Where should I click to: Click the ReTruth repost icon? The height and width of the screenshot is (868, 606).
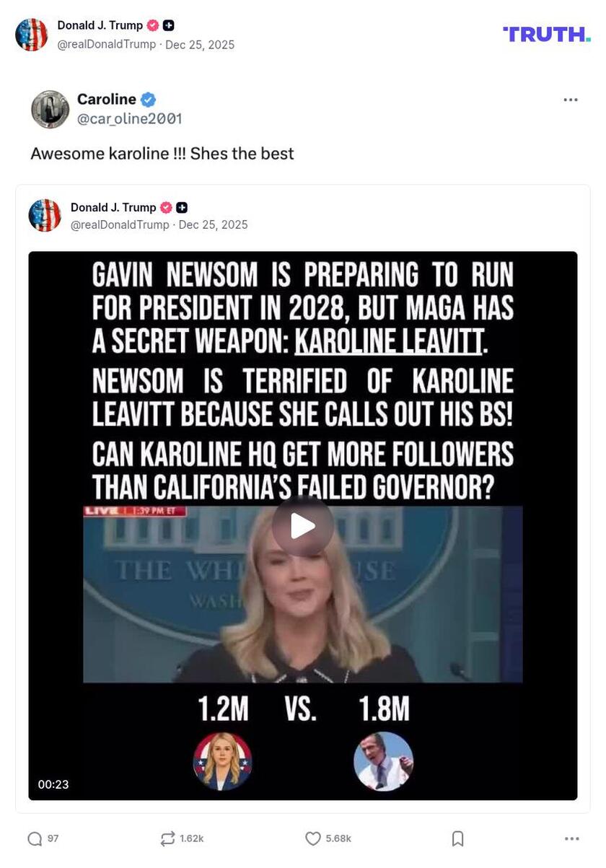pyautogui.click(x=167, y=838)
